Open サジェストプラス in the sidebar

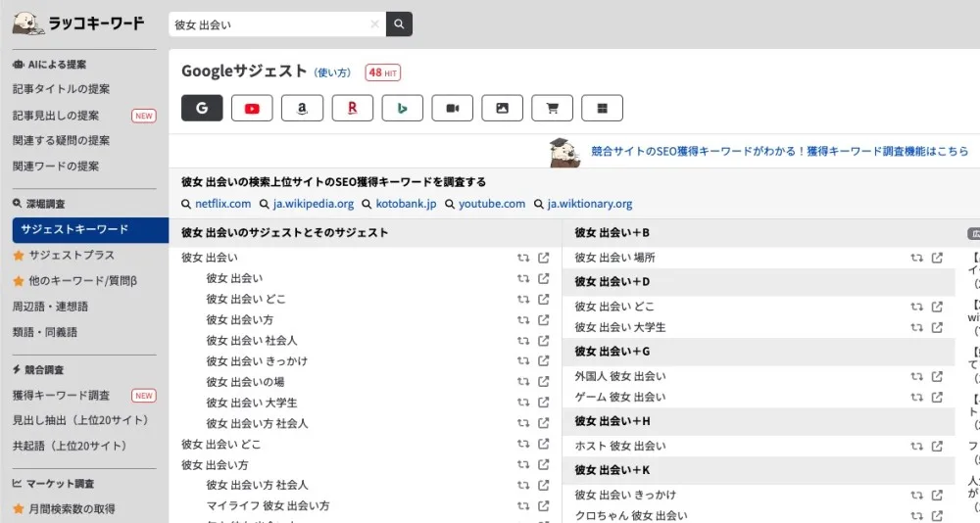[72, 256]
